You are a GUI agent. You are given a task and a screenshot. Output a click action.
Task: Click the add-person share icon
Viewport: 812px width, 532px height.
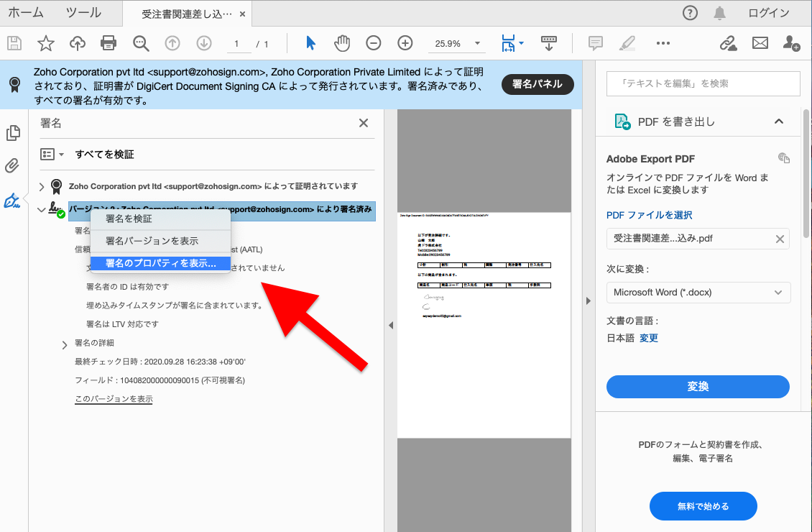[792, 43]
